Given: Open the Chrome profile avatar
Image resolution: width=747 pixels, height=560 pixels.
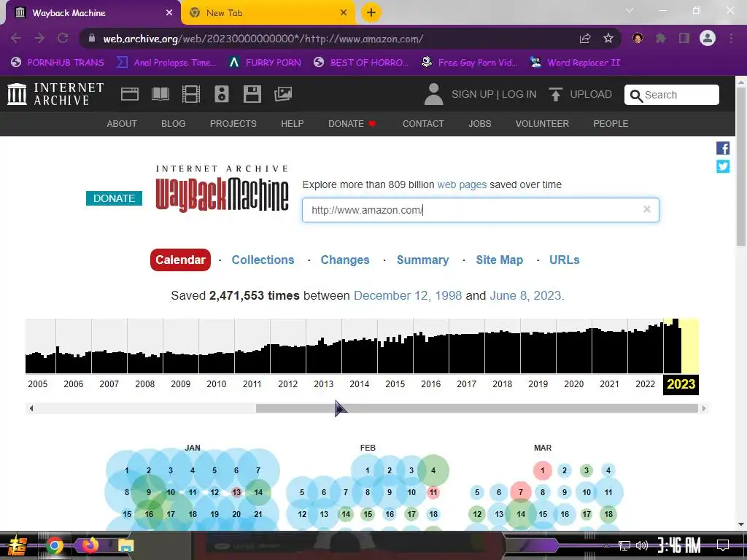Looking at the screenshot, I should click(x=708, y=38).
